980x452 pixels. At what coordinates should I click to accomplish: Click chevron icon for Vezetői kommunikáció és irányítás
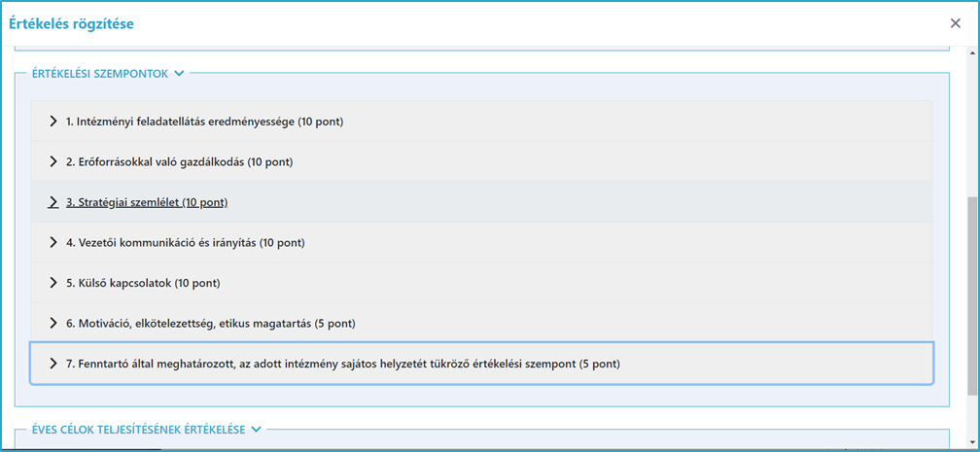point(53,243)
